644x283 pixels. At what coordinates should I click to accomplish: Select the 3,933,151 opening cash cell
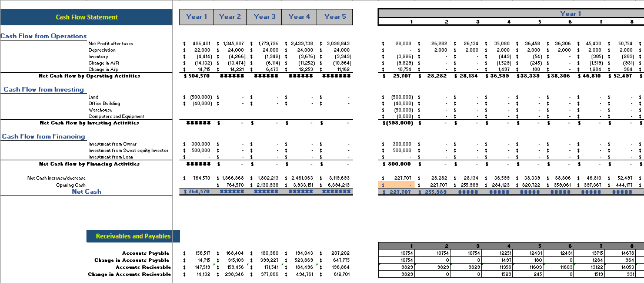[299, 185]
